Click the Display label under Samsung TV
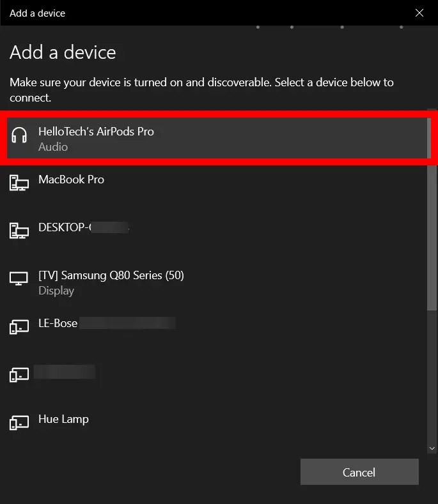Image resolution: width=438 pixels, height=504 pixels. [56, 291]
